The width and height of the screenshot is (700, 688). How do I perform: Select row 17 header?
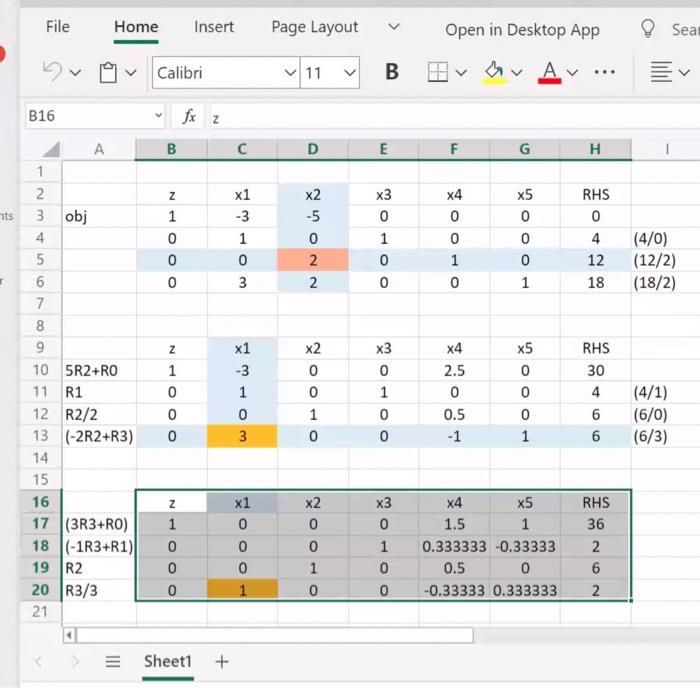coord(40,523)
